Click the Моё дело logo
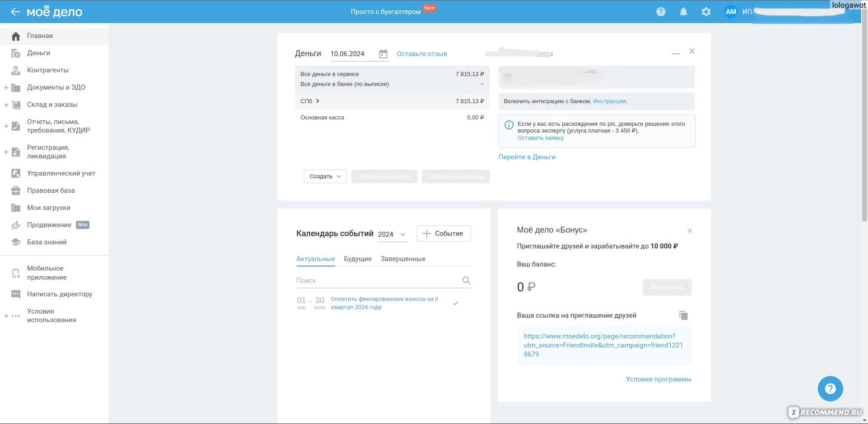 pos(54,12)
